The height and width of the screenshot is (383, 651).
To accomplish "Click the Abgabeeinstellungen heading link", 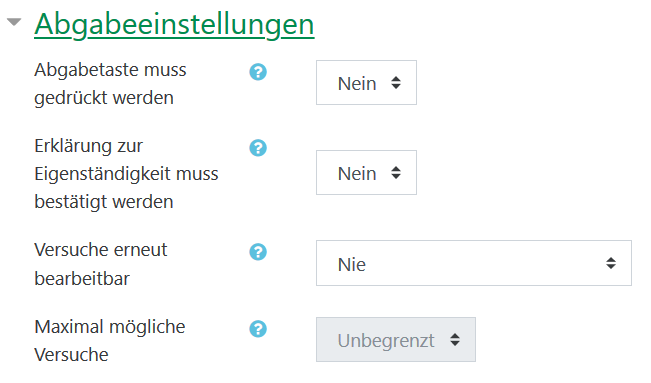I will click(x=174, y=25).
